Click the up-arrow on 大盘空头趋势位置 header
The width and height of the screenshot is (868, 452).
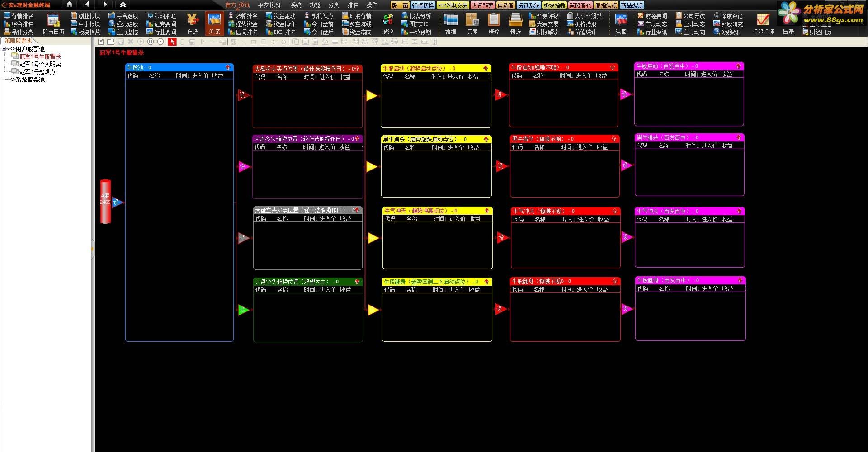357,282
